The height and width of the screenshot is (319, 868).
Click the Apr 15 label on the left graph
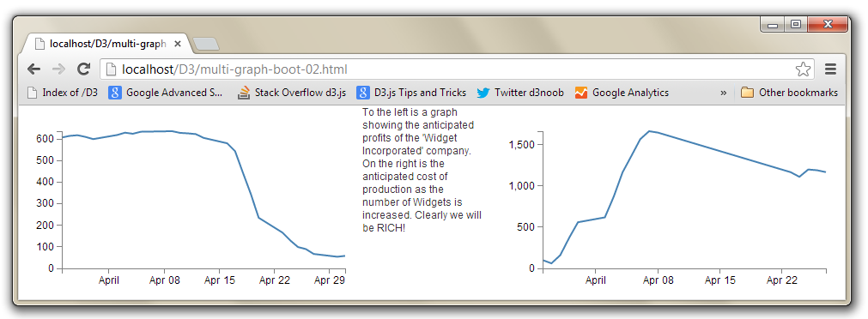[219, 280]
